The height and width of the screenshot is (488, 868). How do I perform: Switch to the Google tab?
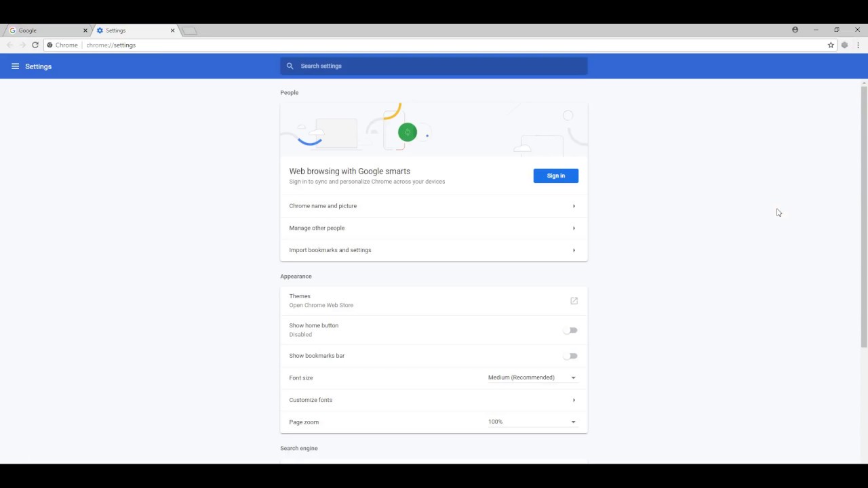[46, 30]
